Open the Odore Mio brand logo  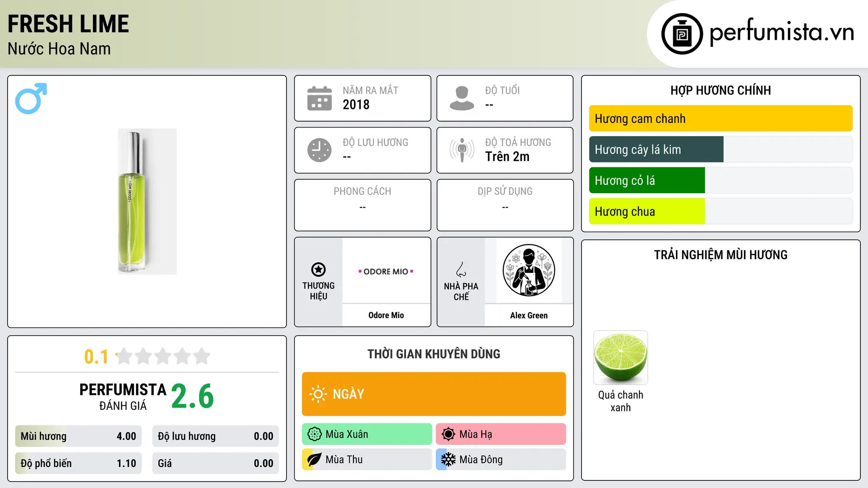point(386,271)
